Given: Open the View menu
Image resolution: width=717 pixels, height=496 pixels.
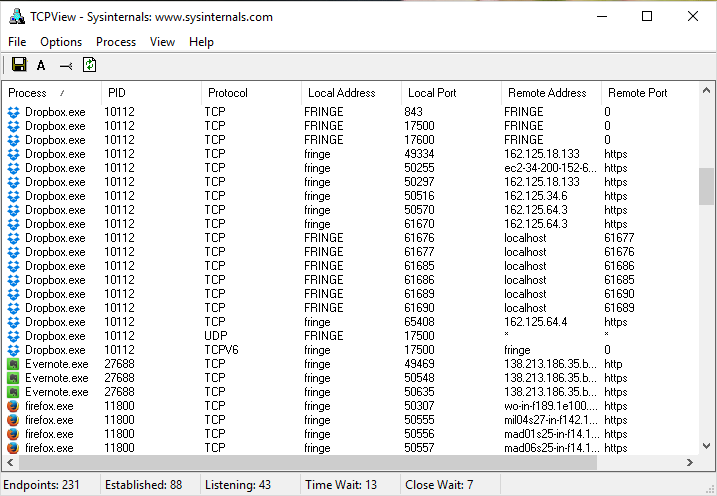Looking at the screenshot, I should 162,42.
